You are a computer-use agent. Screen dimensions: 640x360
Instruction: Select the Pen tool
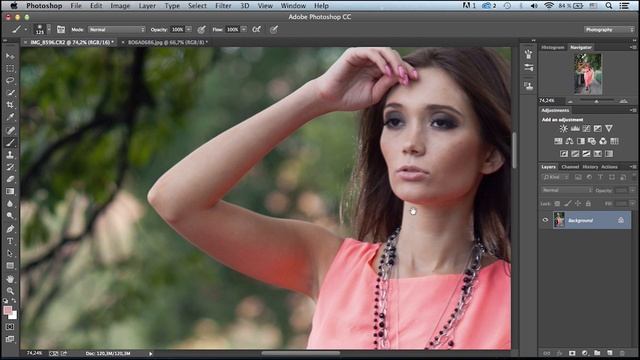coord(10,229)
